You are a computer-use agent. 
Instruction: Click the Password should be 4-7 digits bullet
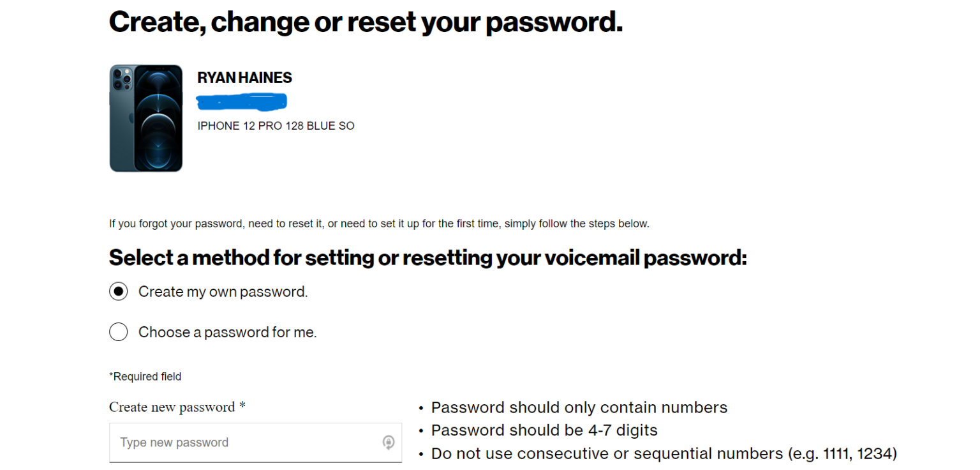(544, 430)
